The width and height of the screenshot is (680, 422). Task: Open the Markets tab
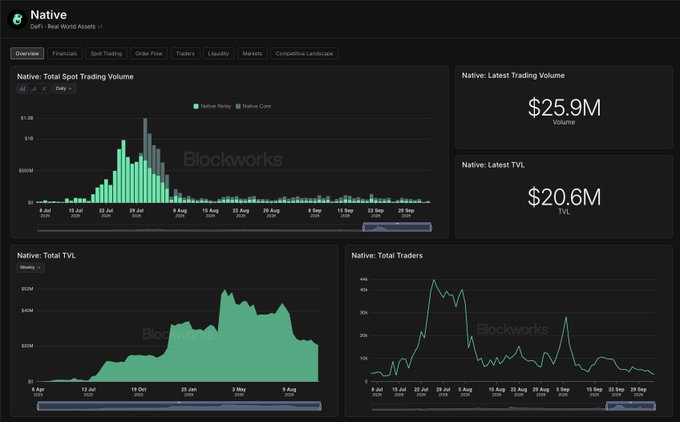click(252, 53)
